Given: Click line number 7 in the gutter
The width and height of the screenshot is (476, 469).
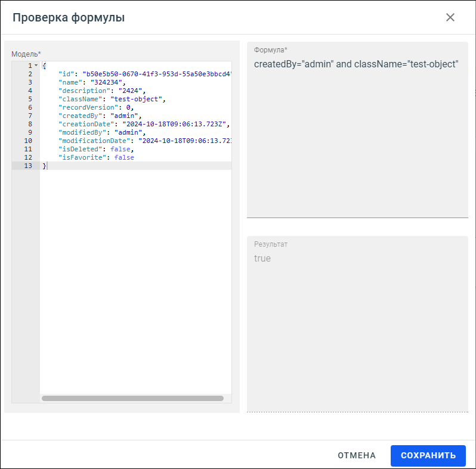Looking at the screenshot, I should tap(30, 116).
